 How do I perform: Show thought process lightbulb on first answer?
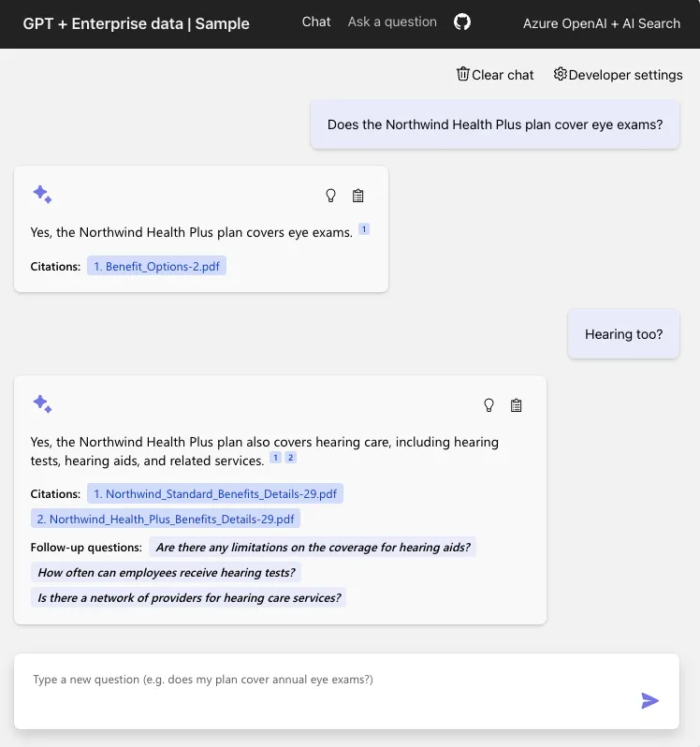pyautogui.click(x=330, y=196)
